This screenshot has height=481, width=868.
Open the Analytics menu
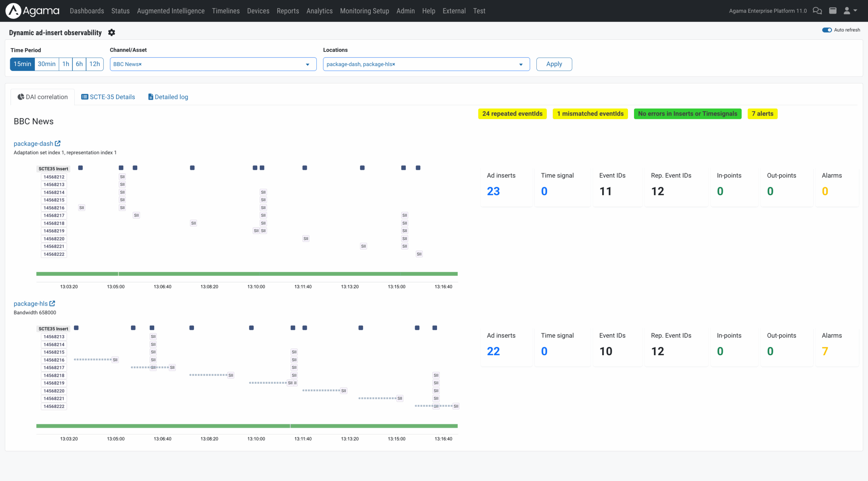point(319,11)
